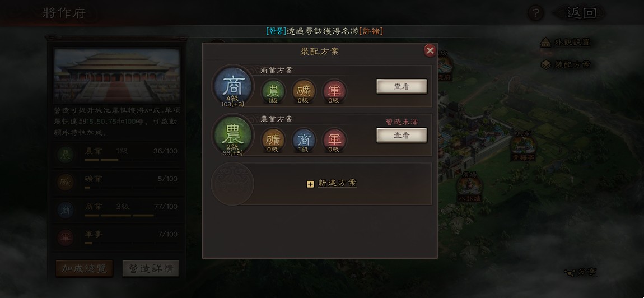
Task: Select the orange 礦 0級 icon in 商業方案
Action: [304, 91]
